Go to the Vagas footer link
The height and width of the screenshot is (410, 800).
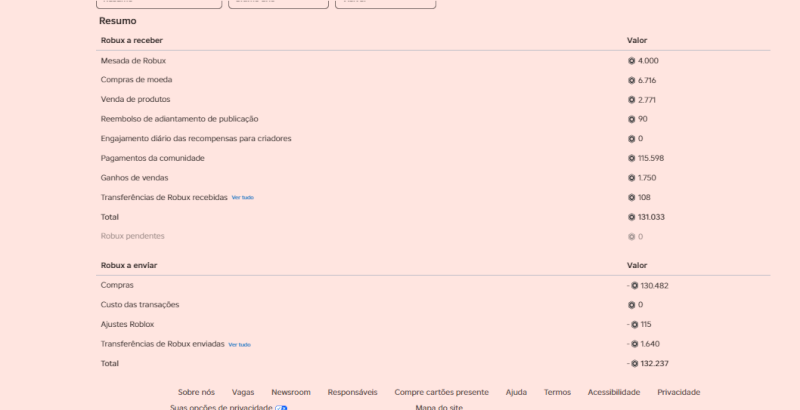coord(243,392)
